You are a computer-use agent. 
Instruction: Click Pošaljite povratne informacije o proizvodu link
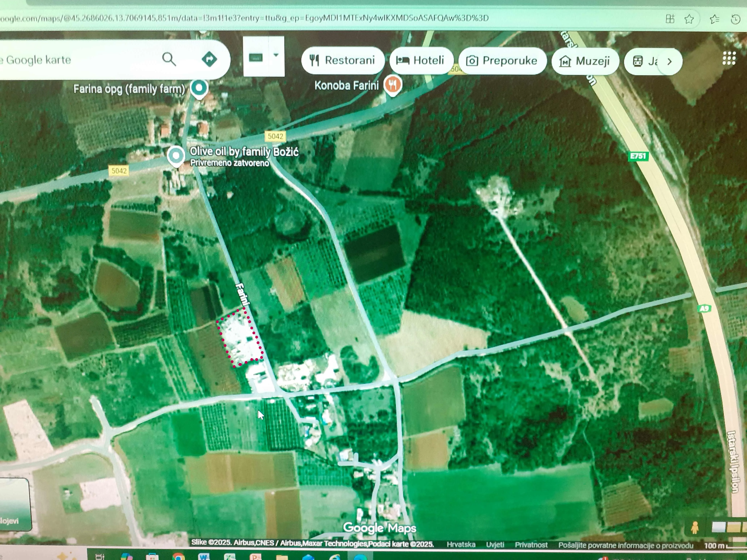[626, 546]
